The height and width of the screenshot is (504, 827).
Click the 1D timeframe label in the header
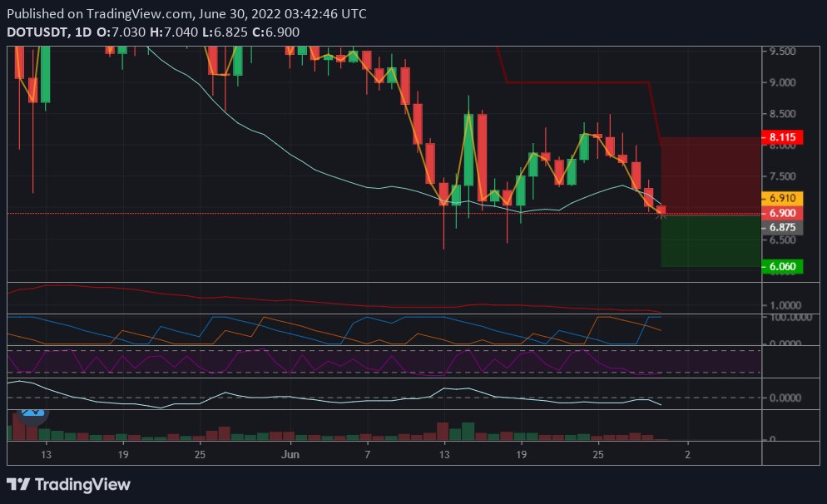pyautogui.click(x=83, y=32)
